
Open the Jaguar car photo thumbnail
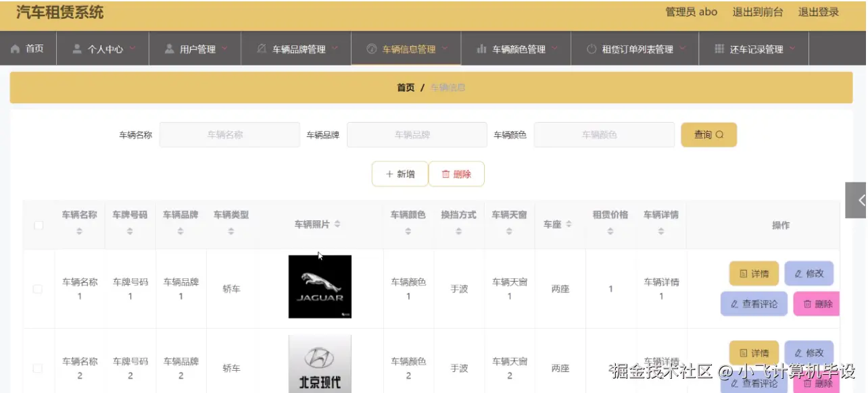coord(320,286)
